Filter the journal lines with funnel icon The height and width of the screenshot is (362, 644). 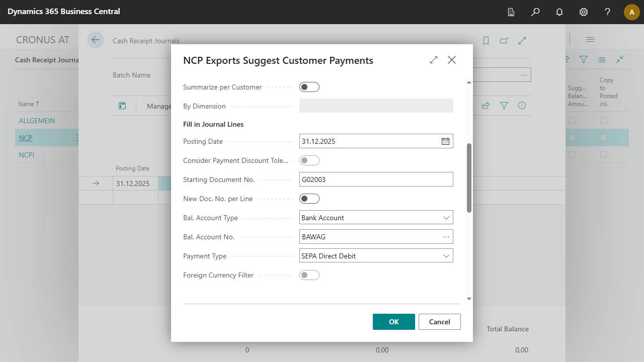pos(504,106)
